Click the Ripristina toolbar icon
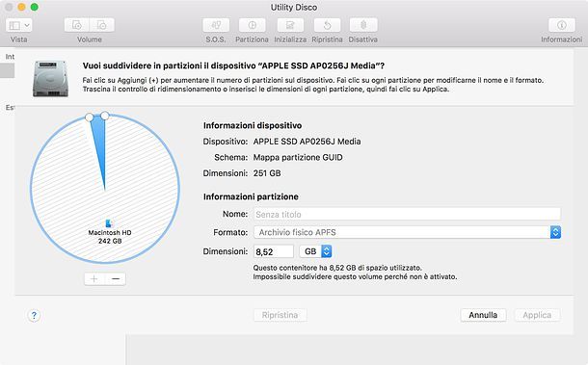The height and width of the screenshot is (365, 588). pos(327,25)
